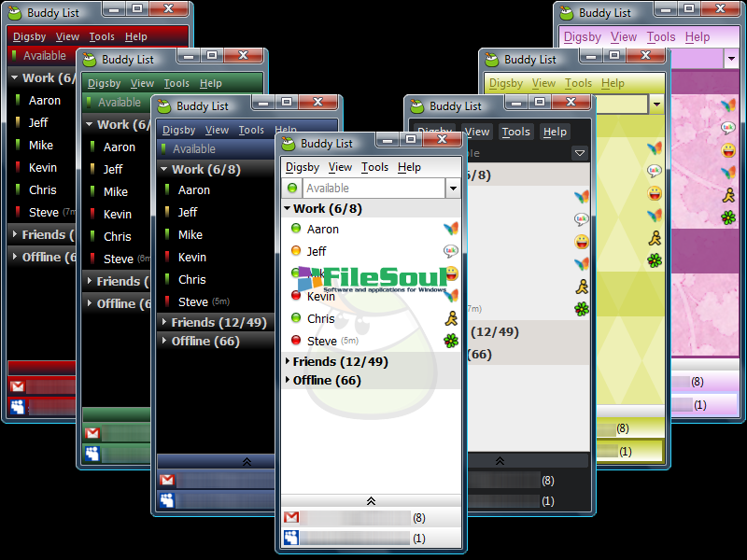Click Google Talk icon beside Jeff in white window
This screenshot has width=747, height=560.
coord(451,251)
